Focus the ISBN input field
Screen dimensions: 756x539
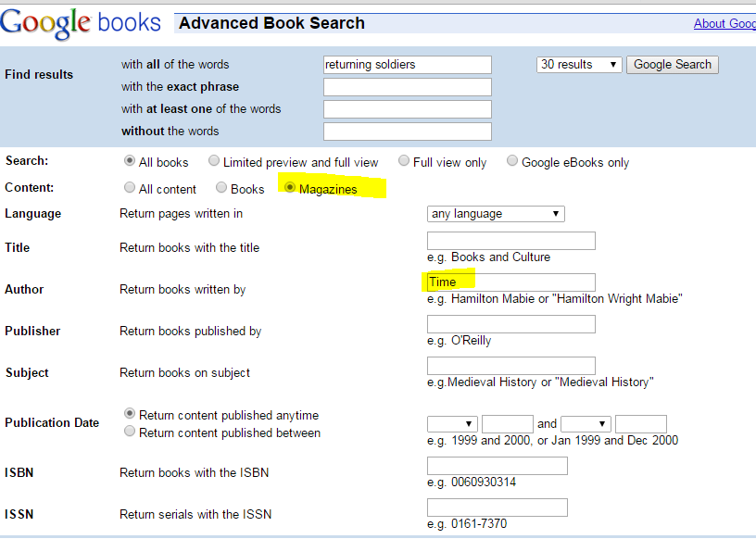(498, 466)
